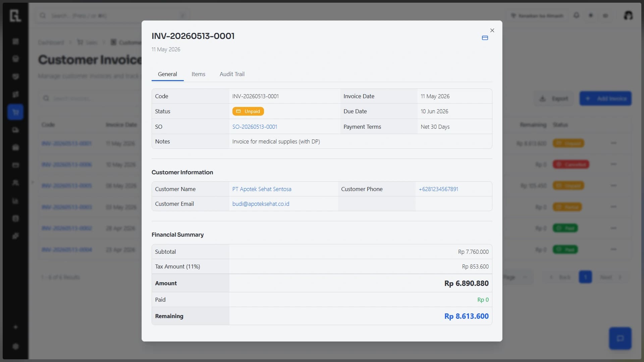Click the Status column header
Viewport: 644px width, 362px height.
(x=560, y=125)
